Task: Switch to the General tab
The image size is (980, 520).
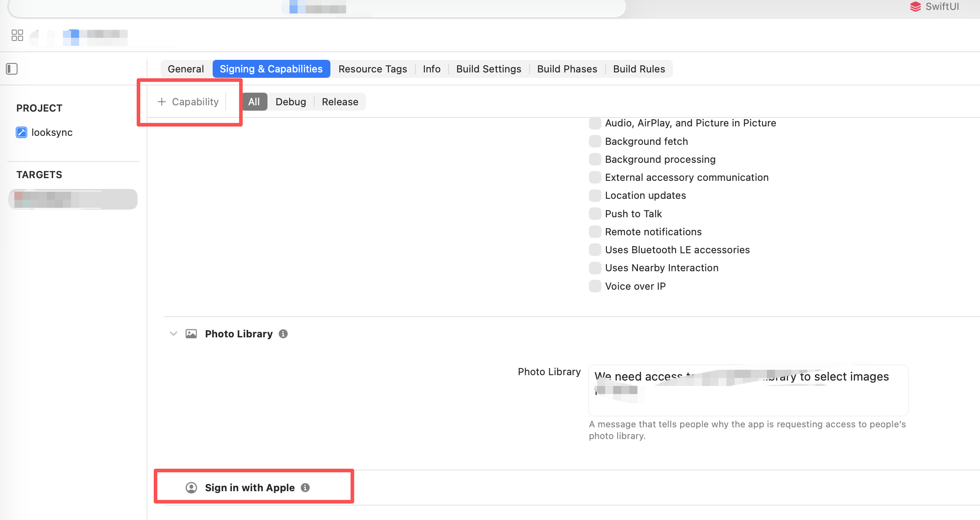Action: tap(186, 69)
